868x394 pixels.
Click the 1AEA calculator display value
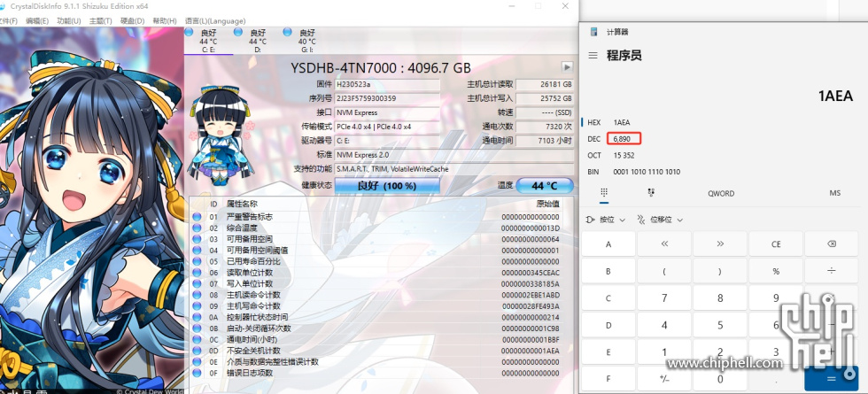point(835,96)
